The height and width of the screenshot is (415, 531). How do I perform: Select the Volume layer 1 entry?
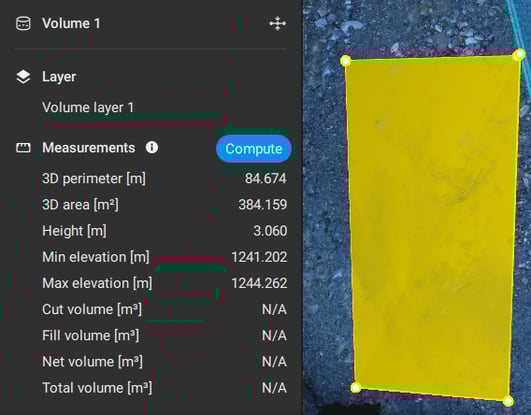88,107
